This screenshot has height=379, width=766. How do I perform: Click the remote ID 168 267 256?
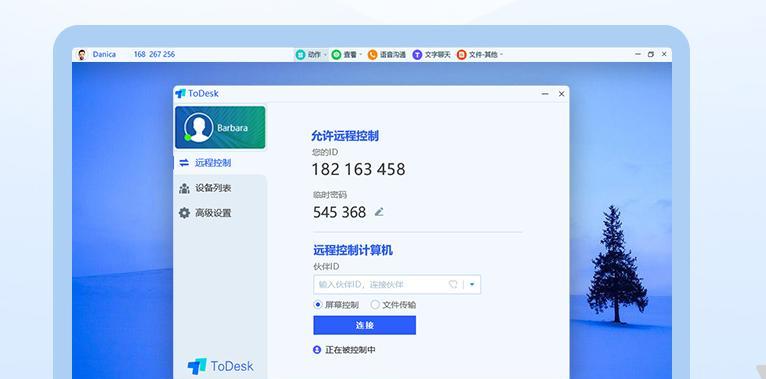[x=154, y=54]
